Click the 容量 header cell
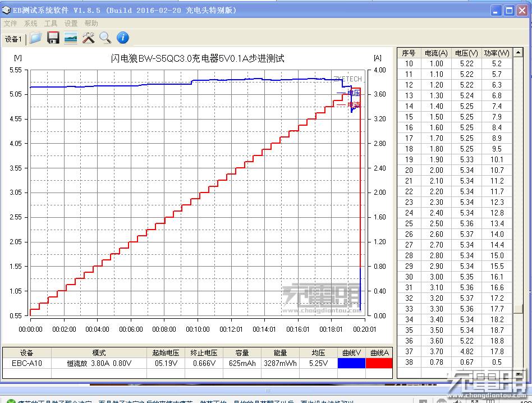Image resolution: width=532 pixels, height=403 pixels. pos(242,353)
